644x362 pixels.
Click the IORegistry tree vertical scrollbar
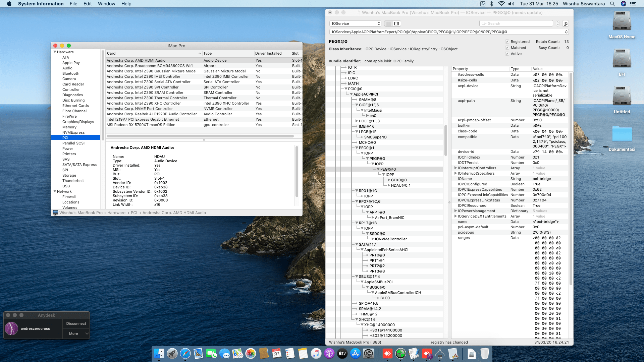[x=446, y=140]
